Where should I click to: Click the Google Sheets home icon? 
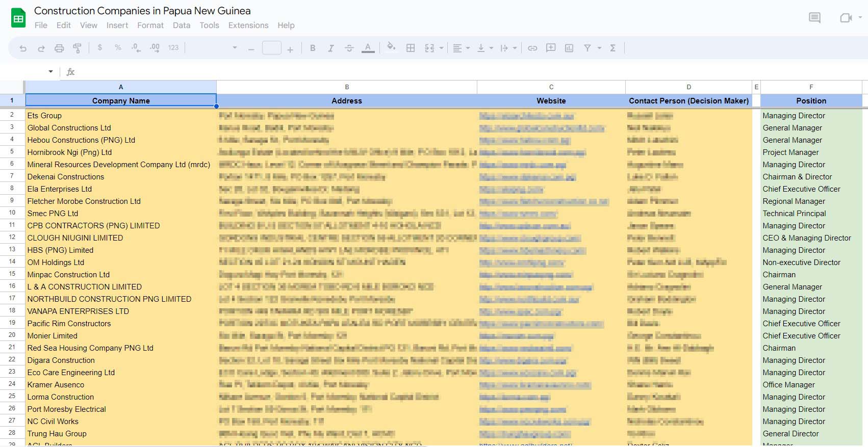click(x=18, y=18)
